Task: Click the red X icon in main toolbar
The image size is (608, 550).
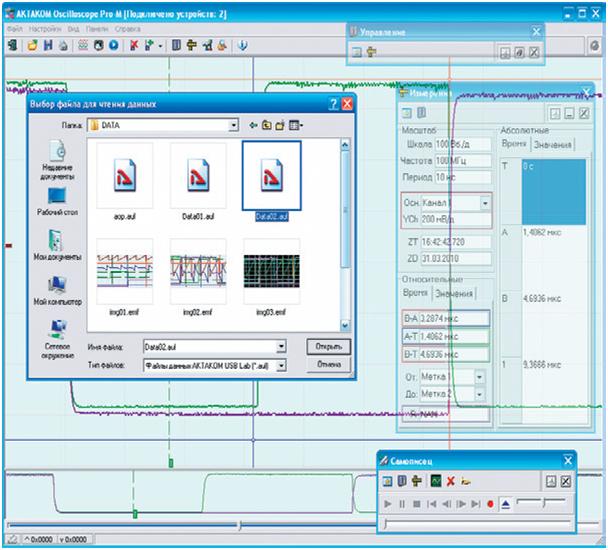Action: pyautogui.click(x=134, y=45)
